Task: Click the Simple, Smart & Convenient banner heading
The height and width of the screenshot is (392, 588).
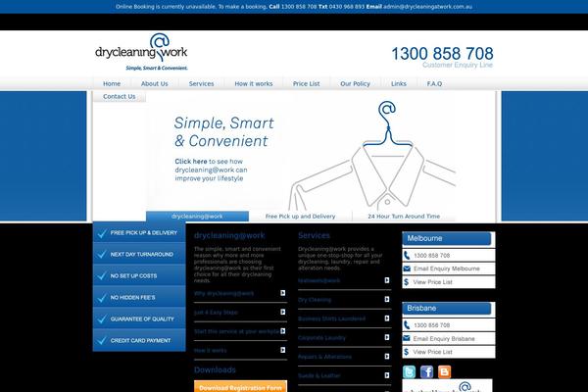Action: (x=223, y=132)
